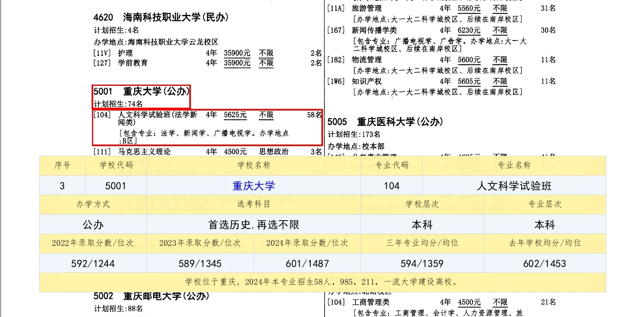This screenshot has height=317, width=644.
Task: Click the 5001 重庆大学(公办) heading
Action: tap(141, 91)
